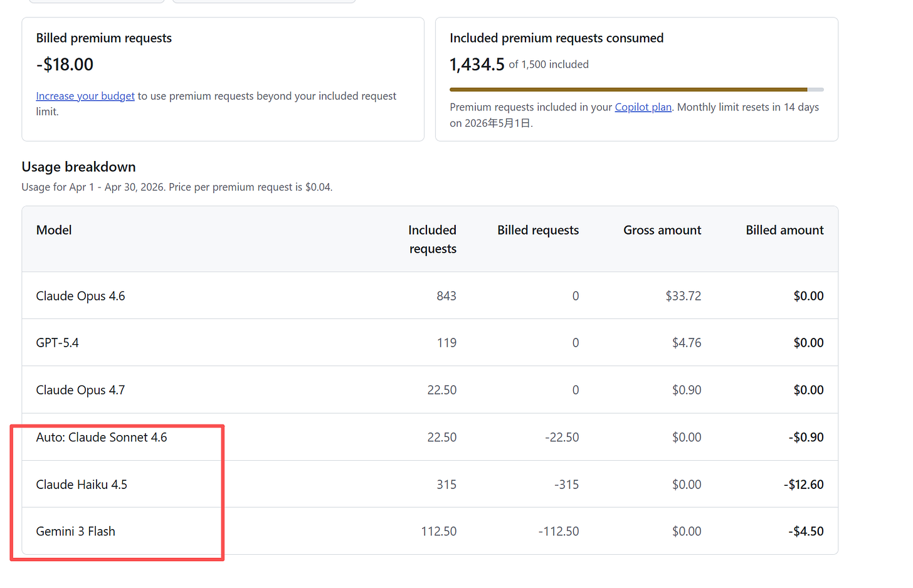913x588 pixels.
Task: Click the 315 included requests value
Action: (446, 485)
